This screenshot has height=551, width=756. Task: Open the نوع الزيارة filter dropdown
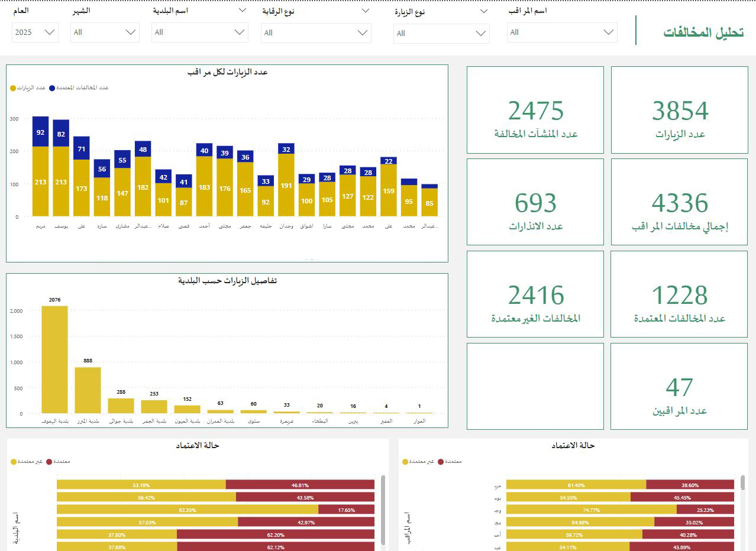pos(441,33)
